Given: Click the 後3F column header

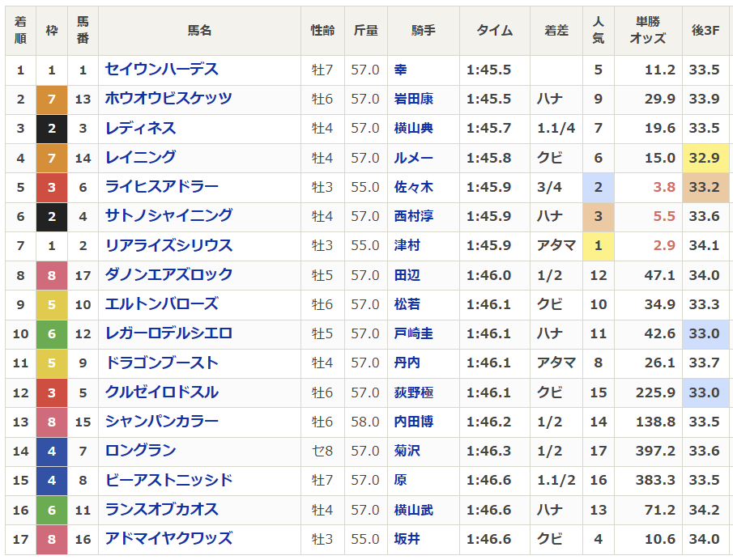Looking at the screenshot, I should [x=705, y=31].
